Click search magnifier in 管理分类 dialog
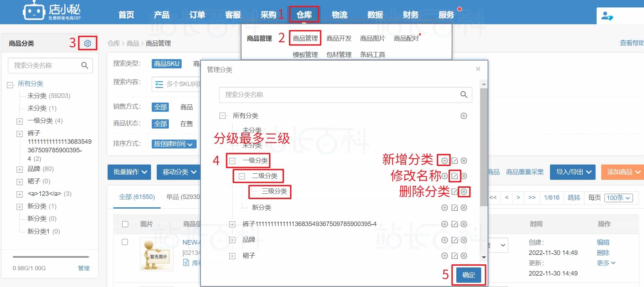Screen dimensions: 644x287 (464, 95)
